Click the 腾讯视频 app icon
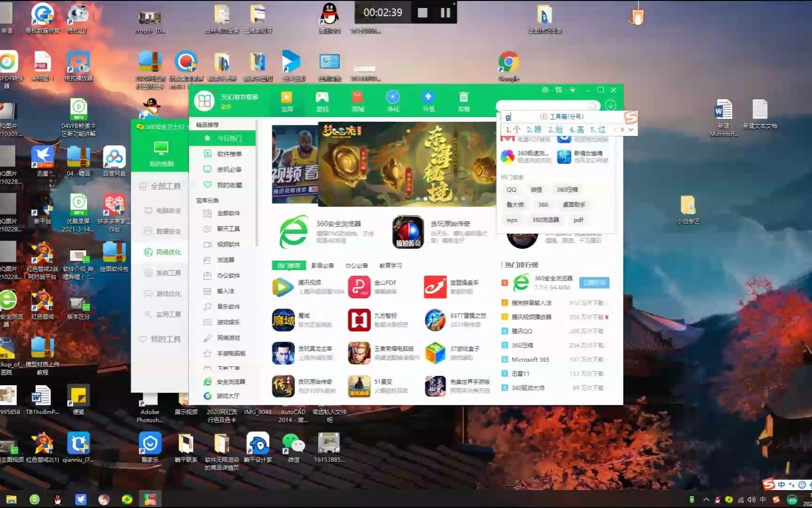This screenshot has height=508, width=812. (x=283, y=287)
